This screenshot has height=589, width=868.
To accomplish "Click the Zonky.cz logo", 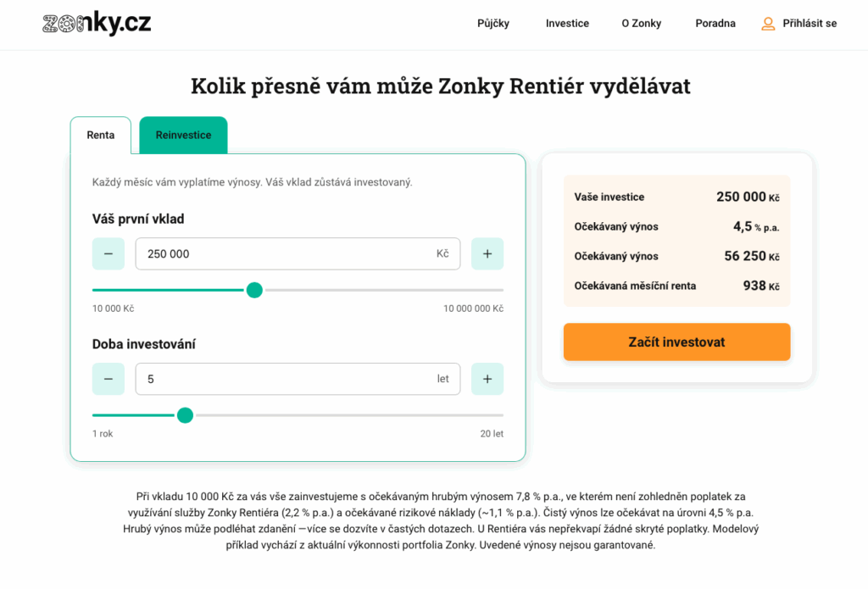I will (x=97, y=24).
